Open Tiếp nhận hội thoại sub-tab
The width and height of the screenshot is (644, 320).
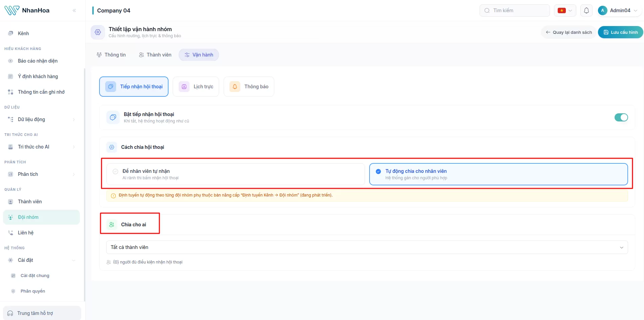click(x=134, y=87)
